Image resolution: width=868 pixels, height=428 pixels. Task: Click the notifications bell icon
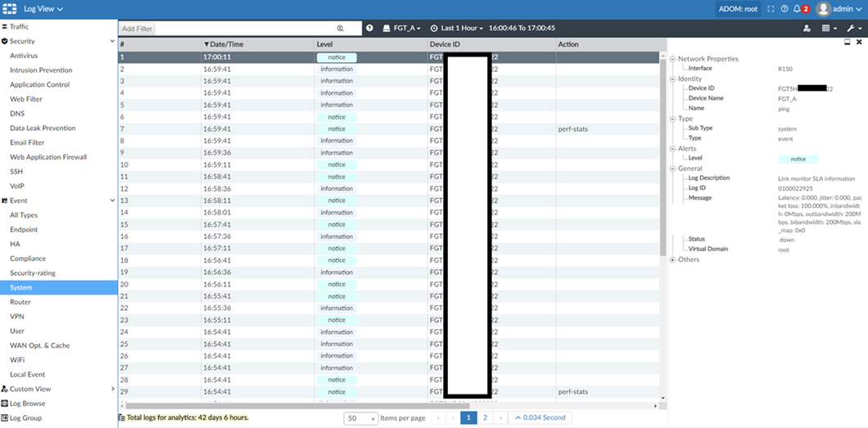click(796, 9)
